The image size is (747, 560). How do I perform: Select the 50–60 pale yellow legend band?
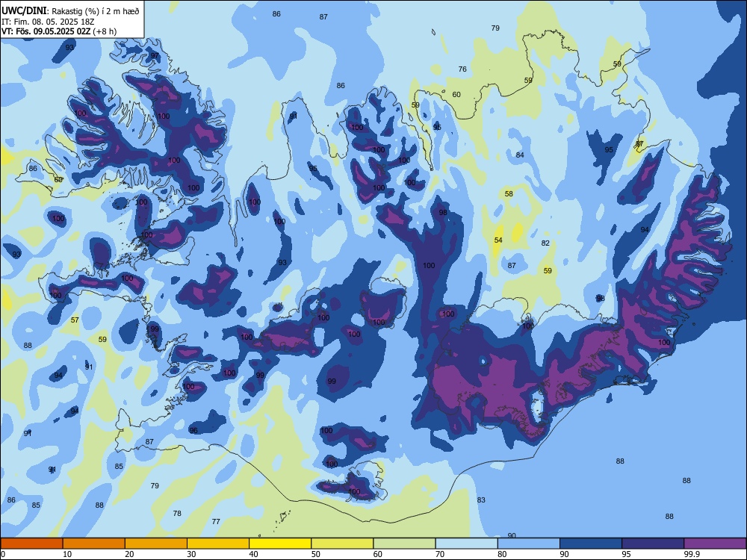[x=342, y=544]
